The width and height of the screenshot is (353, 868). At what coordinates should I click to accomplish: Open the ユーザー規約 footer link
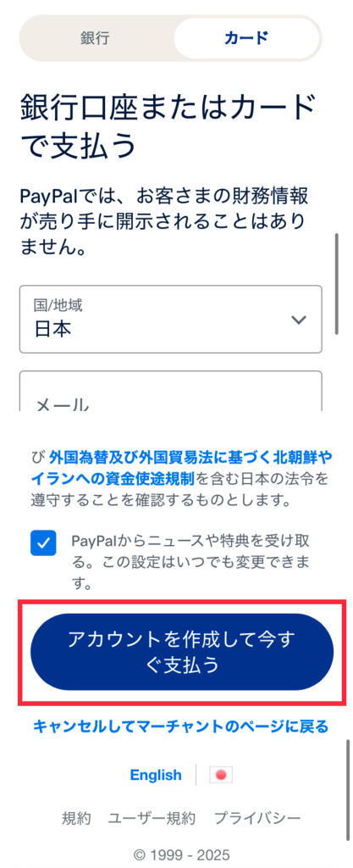152,818
